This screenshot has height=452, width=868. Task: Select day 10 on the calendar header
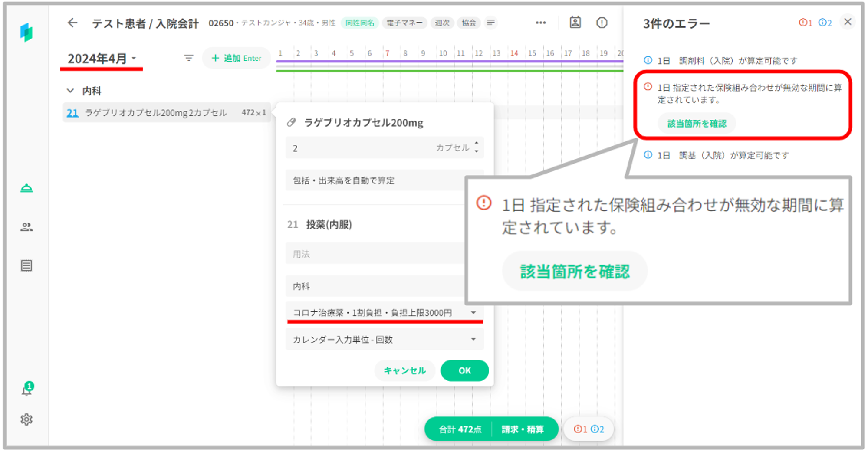(x=443, y=53)
